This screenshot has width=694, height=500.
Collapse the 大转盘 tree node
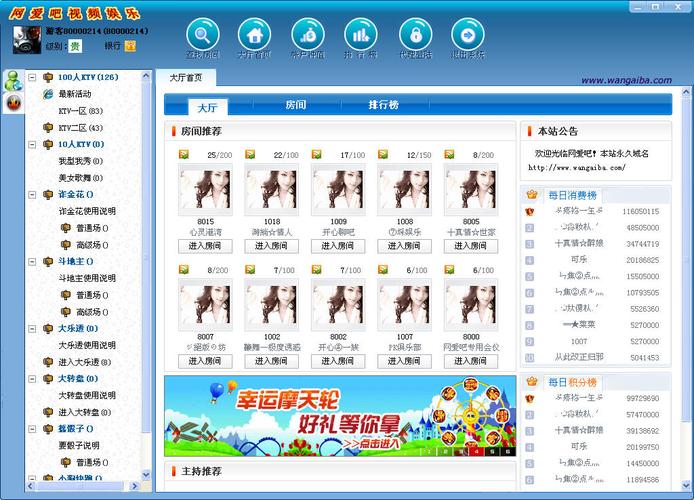point(32,378)
